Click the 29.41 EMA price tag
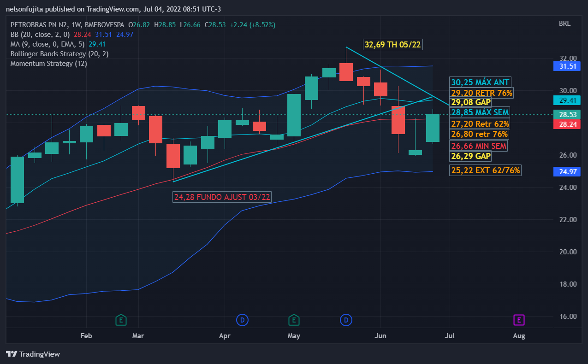588x364 pixels. 567,100
